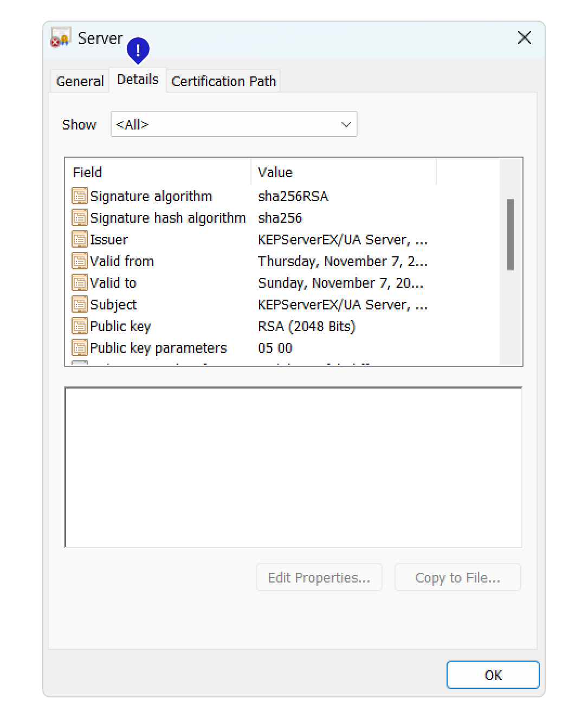
Task: Click the Copy to File button
Action: 457,578
